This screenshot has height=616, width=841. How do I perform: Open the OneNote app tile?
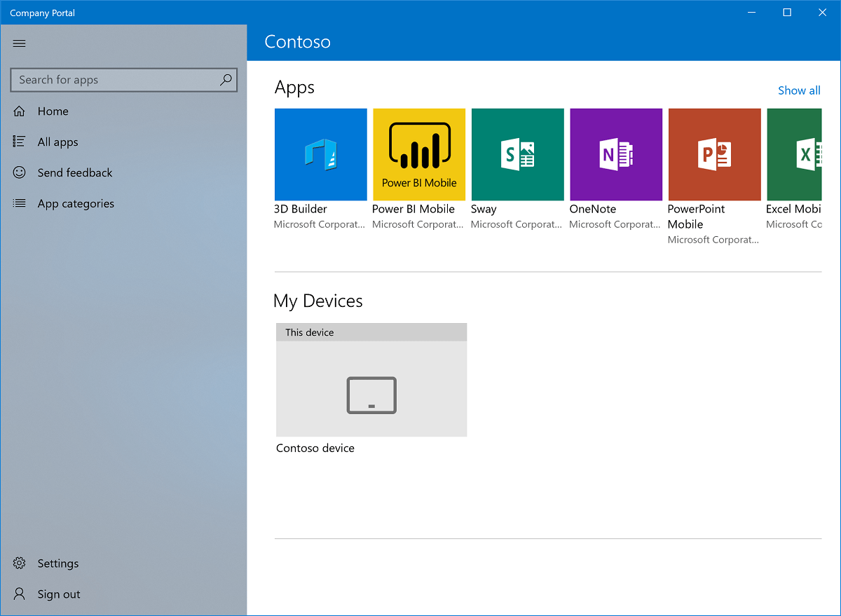pyautogui.click(x=616, y=154)
